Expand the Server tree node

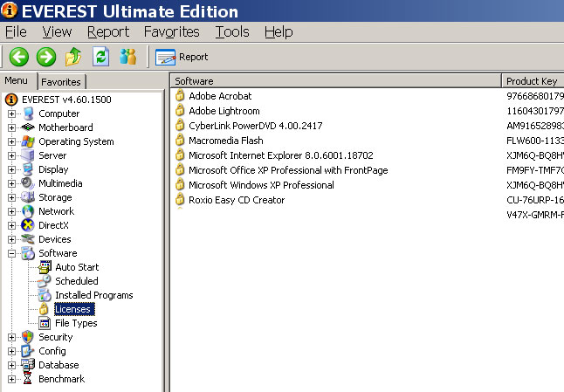[11, 155]
